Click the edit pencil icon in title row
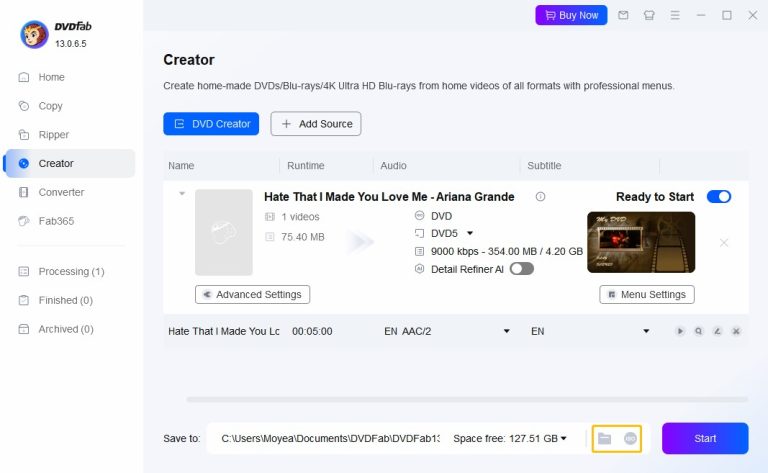768x473 pixels. coord(717,331)
